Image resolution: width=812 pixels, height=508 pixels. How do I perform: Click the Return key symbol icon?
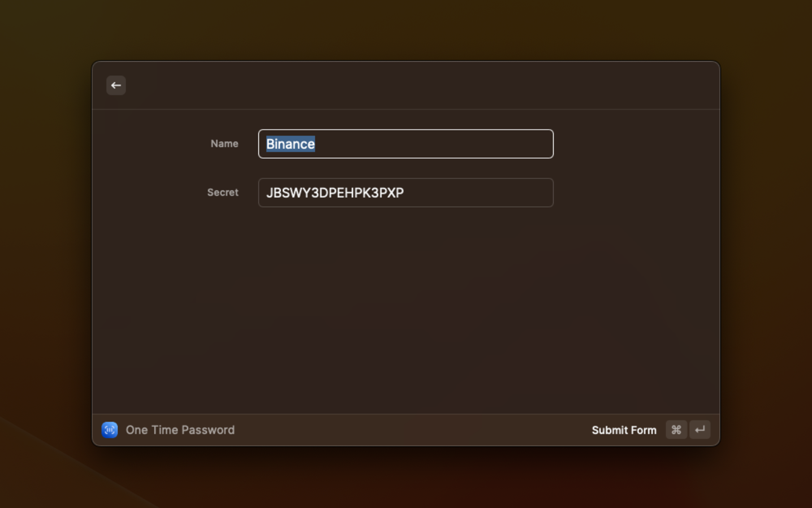click(700, 430)
